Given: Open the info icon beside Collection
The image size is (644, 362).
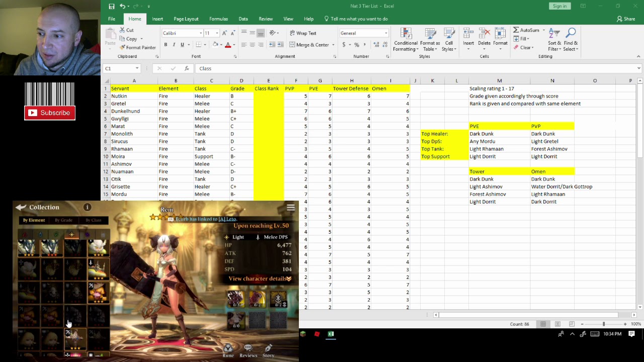Looking at the screenshot, I should pos(87,207).
